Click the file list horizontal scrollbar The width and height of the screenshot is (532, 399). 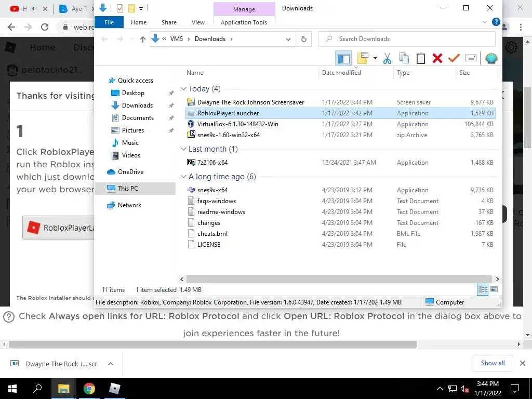pos(339,279)
